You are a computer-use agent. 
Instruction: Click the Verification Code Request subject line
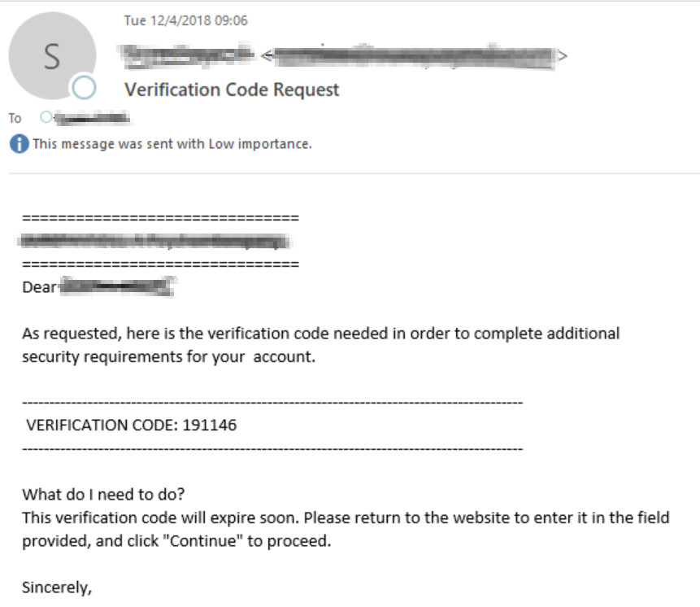pyautogui.click(x=232, y=90)
